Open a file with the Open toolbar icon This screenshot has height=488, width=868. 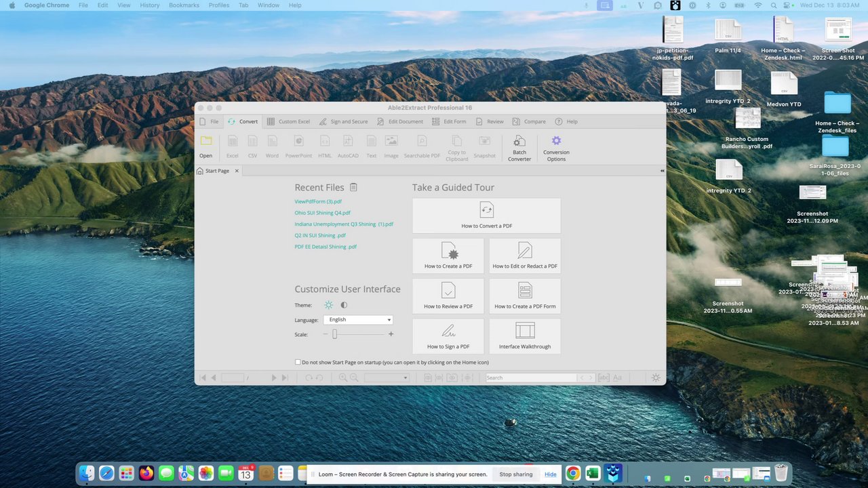click(x=205, y=146)
